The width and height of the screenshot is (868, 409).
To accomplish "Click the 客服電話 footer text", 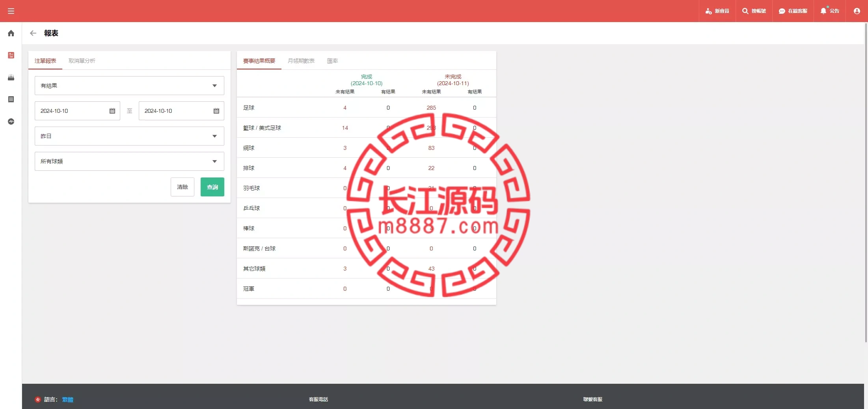I will coord(319,400).
